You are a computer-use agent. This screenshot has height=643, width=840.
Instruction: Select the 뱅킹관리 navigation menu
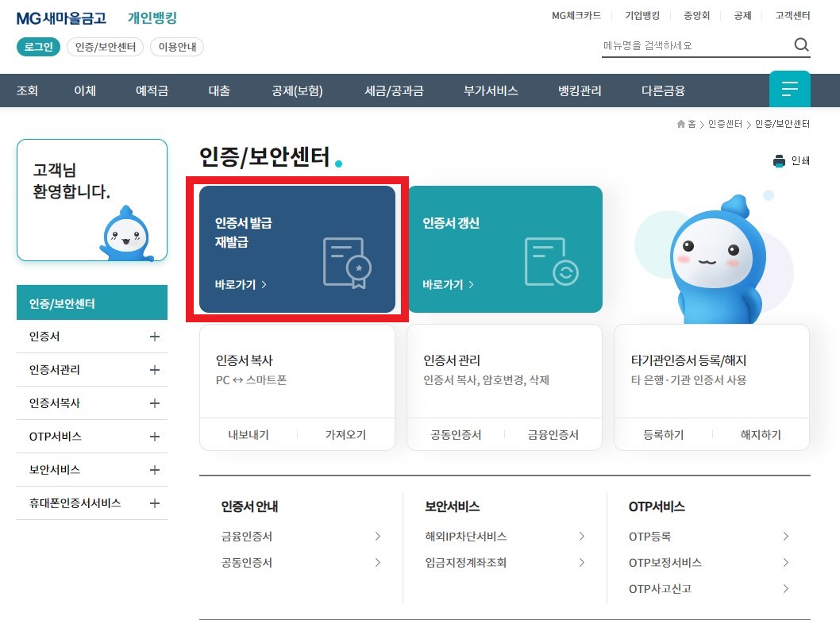[x=580, y=90]
